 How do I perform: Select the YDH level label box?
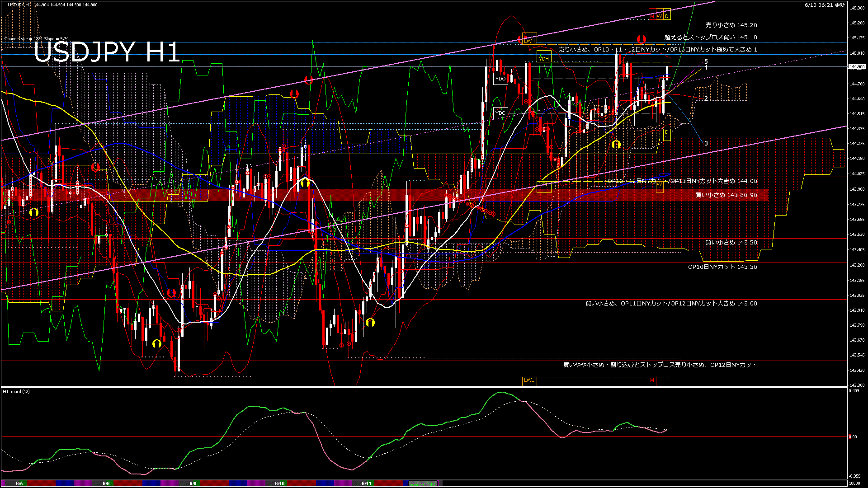pos(544,58)
